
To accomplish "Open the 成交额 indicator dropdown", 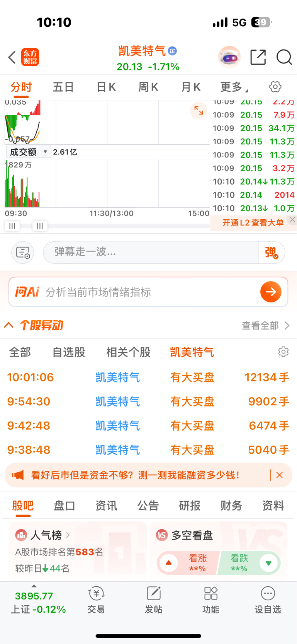I will pos(29,152).
